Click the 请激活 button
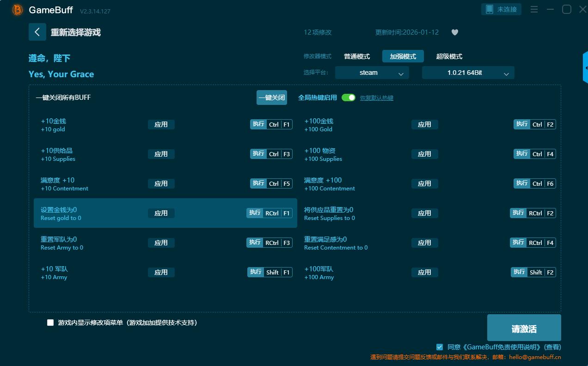This screenshot has width=588, height=366. 524,329
